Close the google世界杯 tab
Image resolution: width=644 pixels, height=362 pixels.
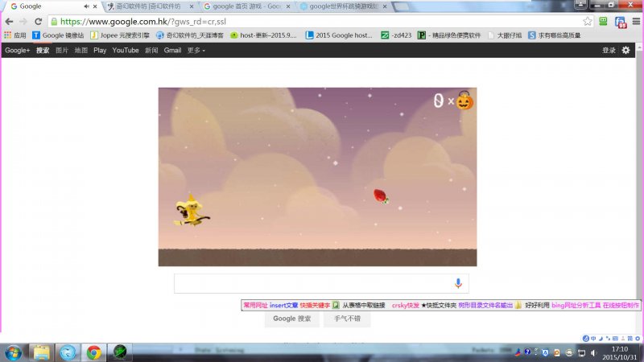pyautogui.click(x=385, y=6)
